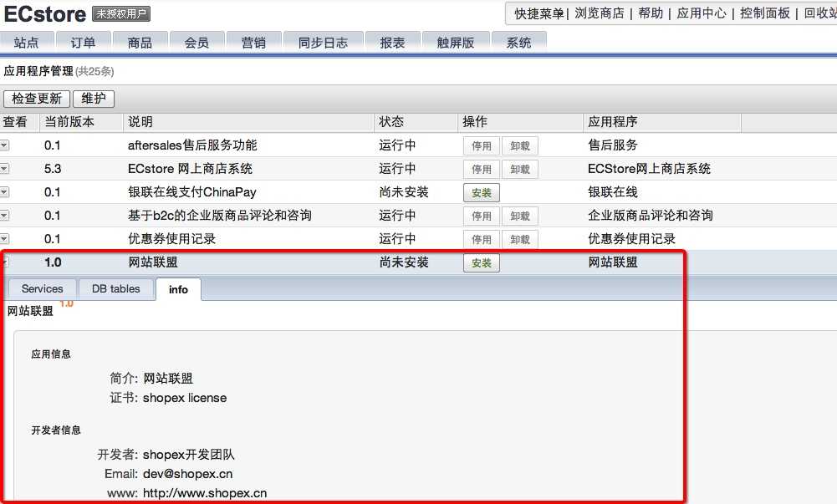This screenshot has width=837, height=504.
Task: Open the 触屏版 main tab
Action: 456,43
